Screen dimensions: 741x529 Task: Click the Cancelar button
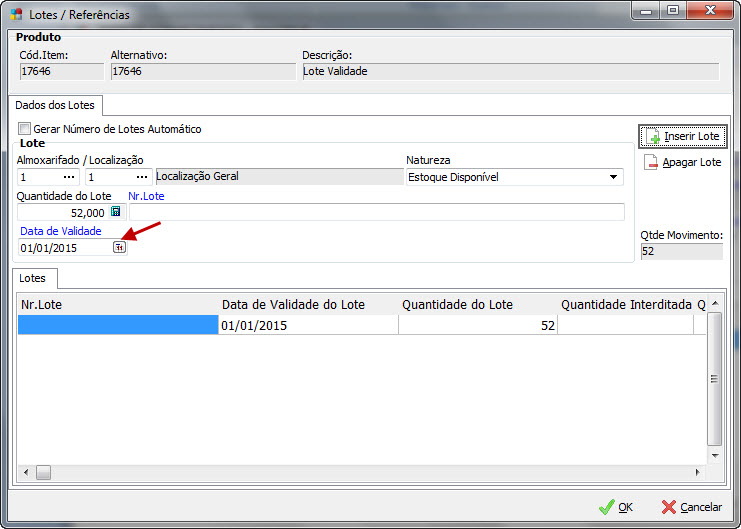pyautogui.click(x=691, y=507)
